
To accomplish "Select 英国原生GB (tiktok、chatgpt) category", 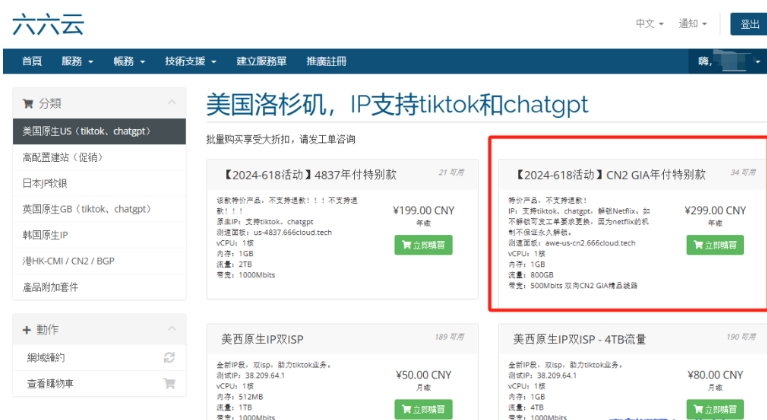I will pyautogui.click(x=99, y=209).
